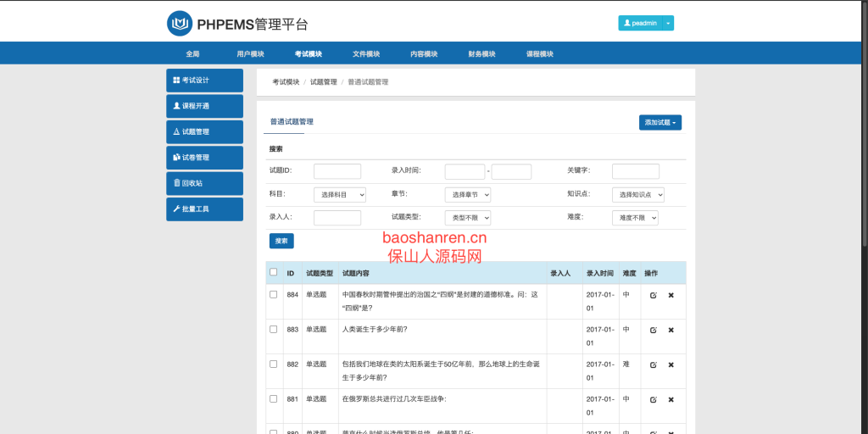Click 试题管理 breadcrumb link
The height and width of the screenshot is (434, 868).
pos(323,82)
